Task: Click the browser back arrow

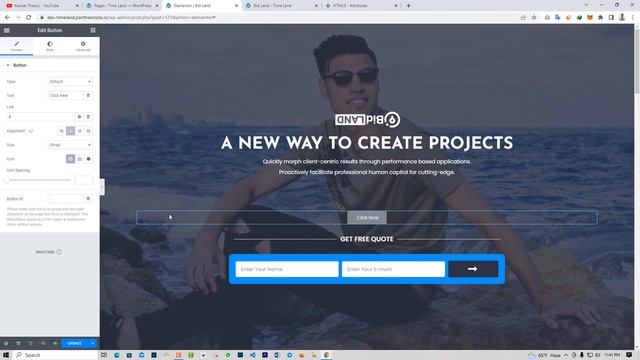Action: point(7,18)
